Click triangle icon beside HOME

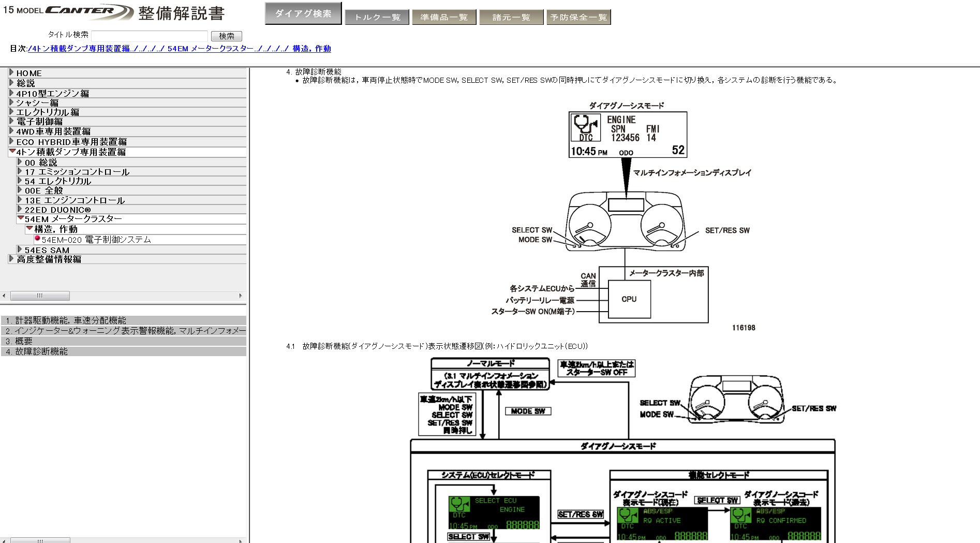(x=11, y=72)
